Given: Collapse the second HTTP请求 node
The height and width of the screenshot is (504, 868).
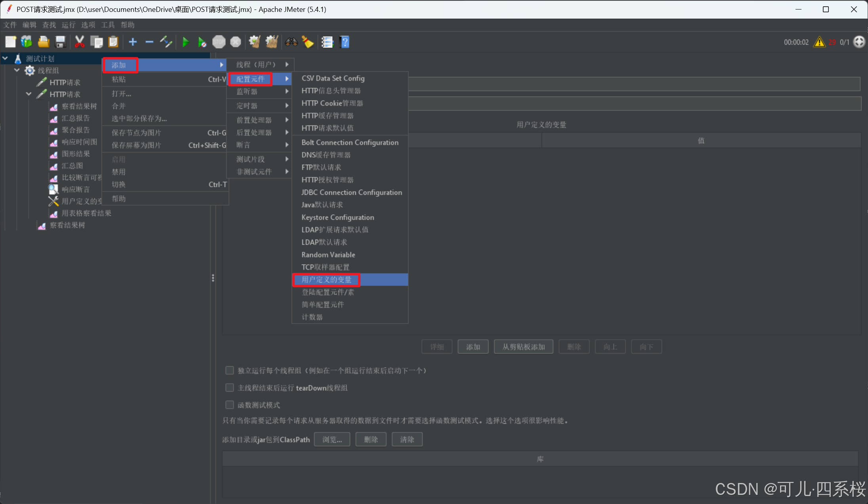Looking at the screenshot, I should [29, 94].
